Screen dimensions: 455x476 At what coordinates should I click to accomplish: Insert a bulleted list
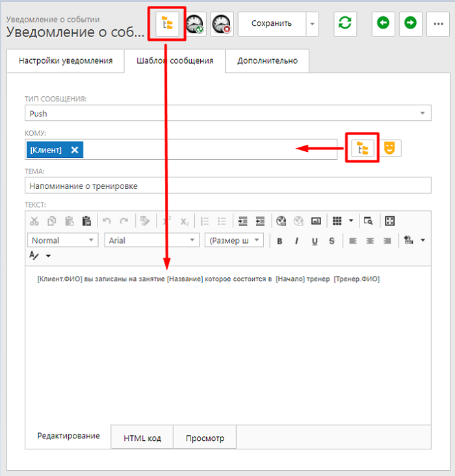222,221
